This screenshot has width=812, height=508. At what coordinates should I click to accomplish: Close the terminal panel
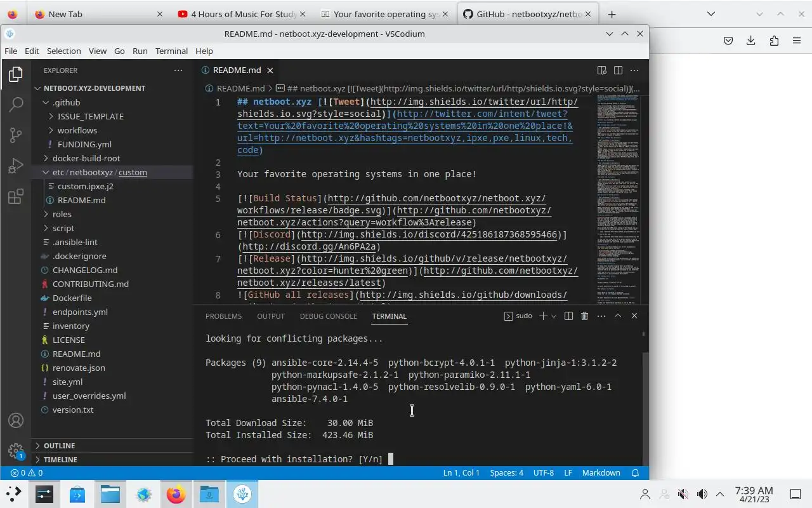coord(634,316)
